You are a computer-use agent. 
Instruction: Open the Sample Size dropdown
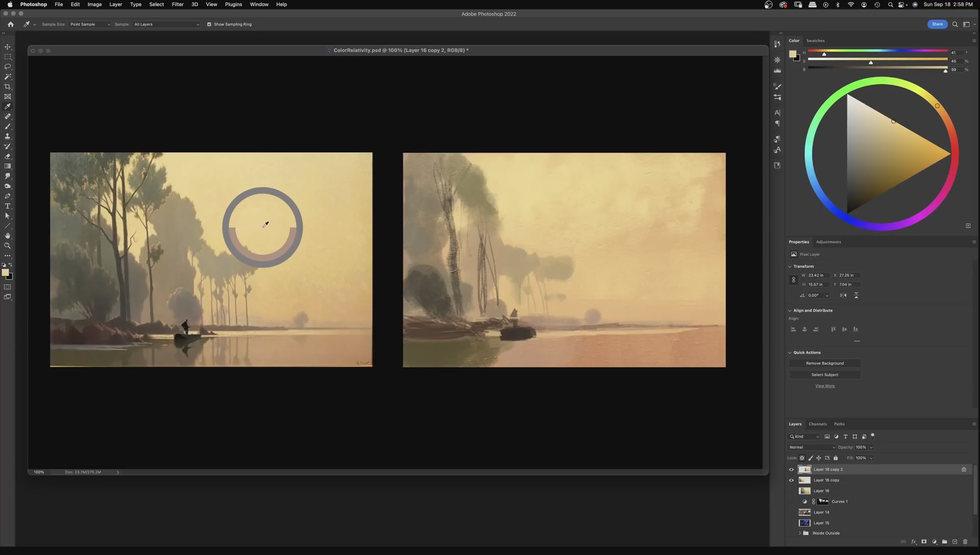click(90, 24)
